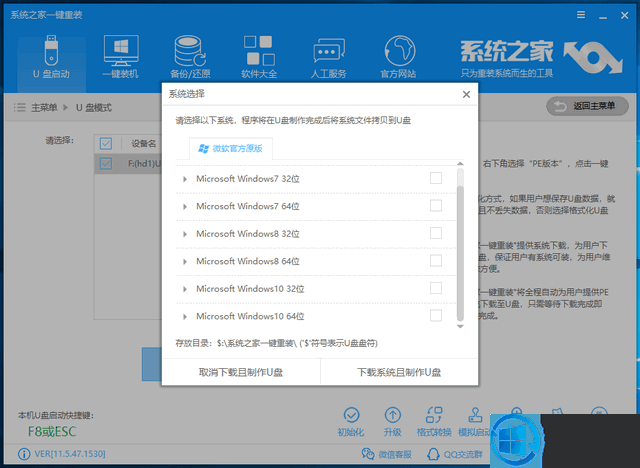
Task: Open the 备份/还原 backup restore icon
Action: (x=190, y=57)
